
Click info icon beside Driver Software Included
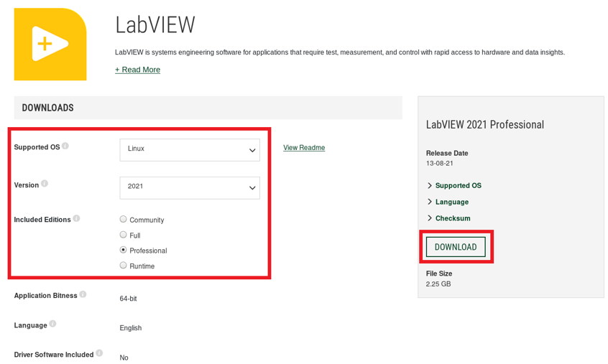(x=99, y=353)
